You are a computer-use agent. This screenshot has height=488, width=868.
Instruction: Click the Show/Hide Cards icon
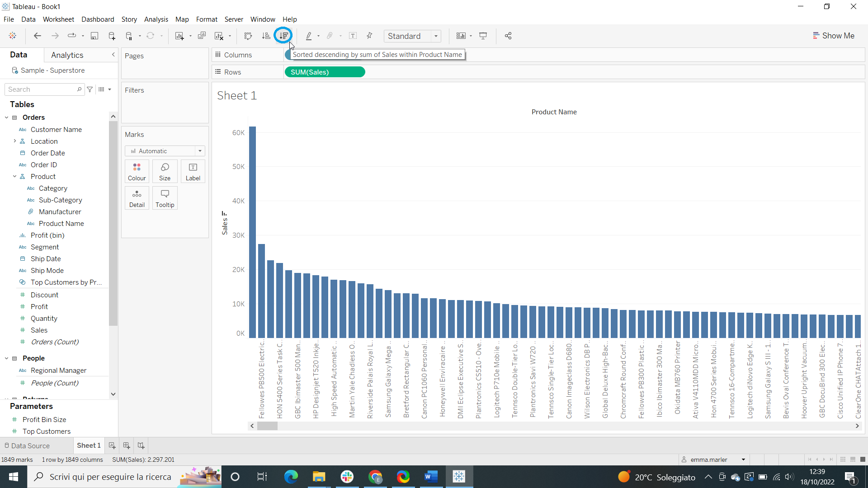pos(461,36)
